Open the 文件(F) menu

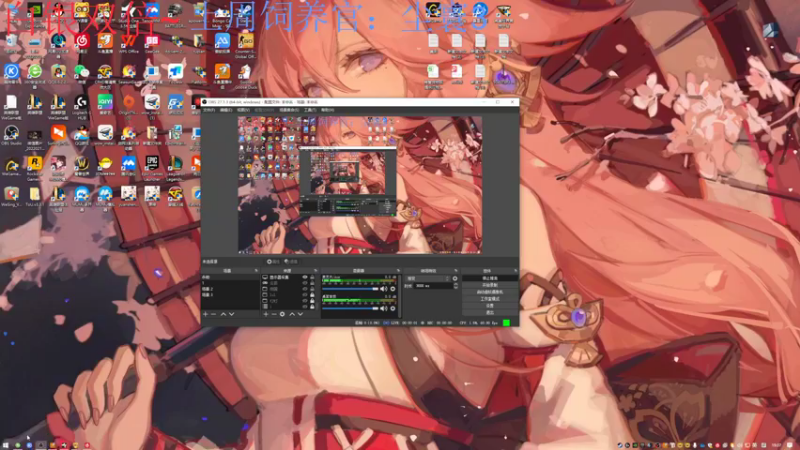[x=209, y=110]
